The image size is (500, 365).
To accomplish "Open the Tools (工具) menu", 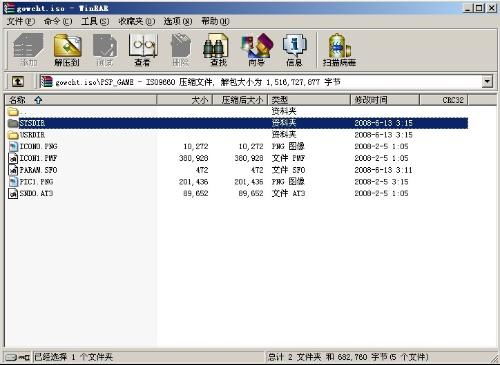I will (95, 21).
